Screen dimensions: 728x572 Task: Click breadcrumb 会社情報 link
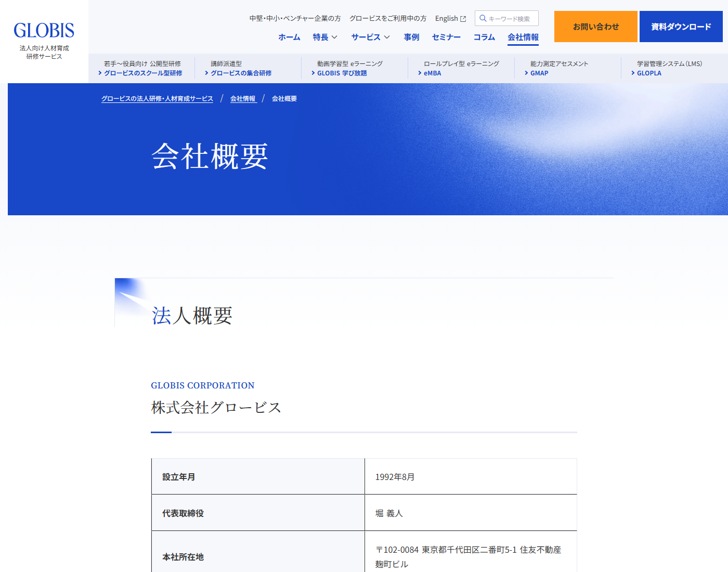243,99
